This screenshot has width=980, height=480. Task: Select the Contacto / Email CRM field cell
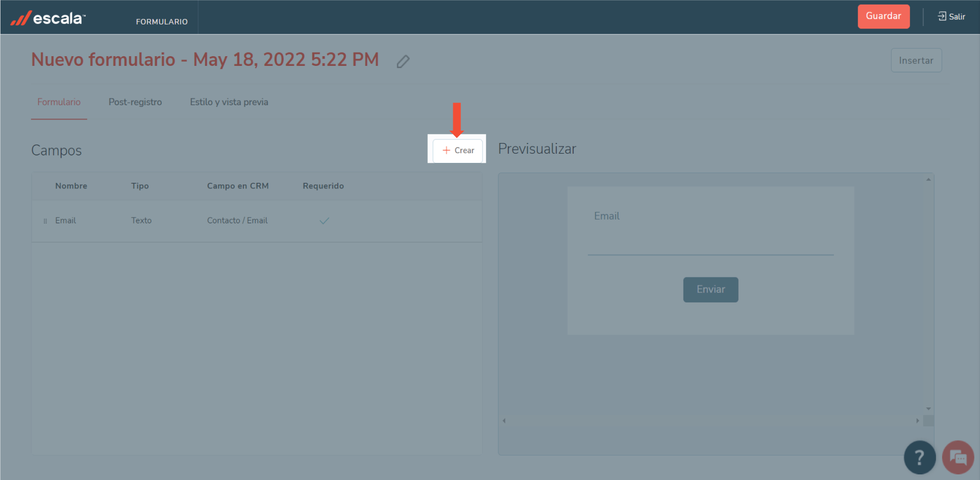point(237,221)
